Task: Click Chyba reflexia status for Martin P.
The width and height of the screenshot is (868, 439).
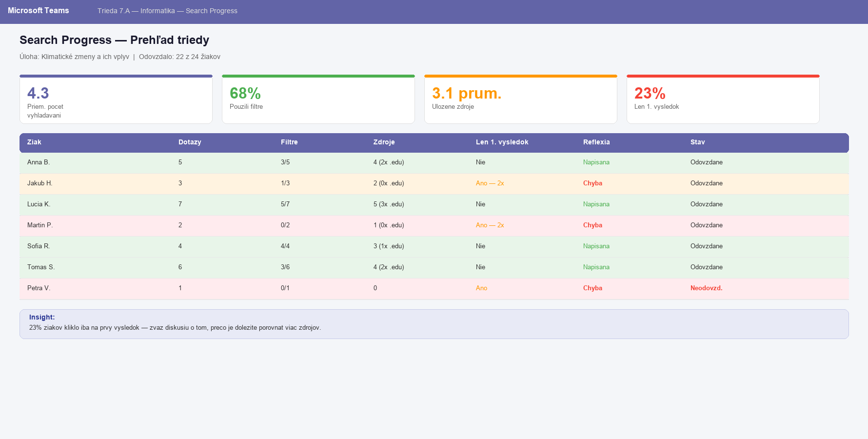Action: click(592, 225)
